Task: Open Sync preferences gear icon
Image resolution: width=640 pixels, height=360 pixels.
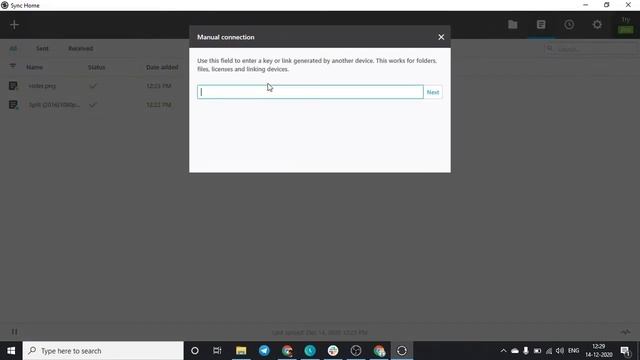Action: [597, 24]
